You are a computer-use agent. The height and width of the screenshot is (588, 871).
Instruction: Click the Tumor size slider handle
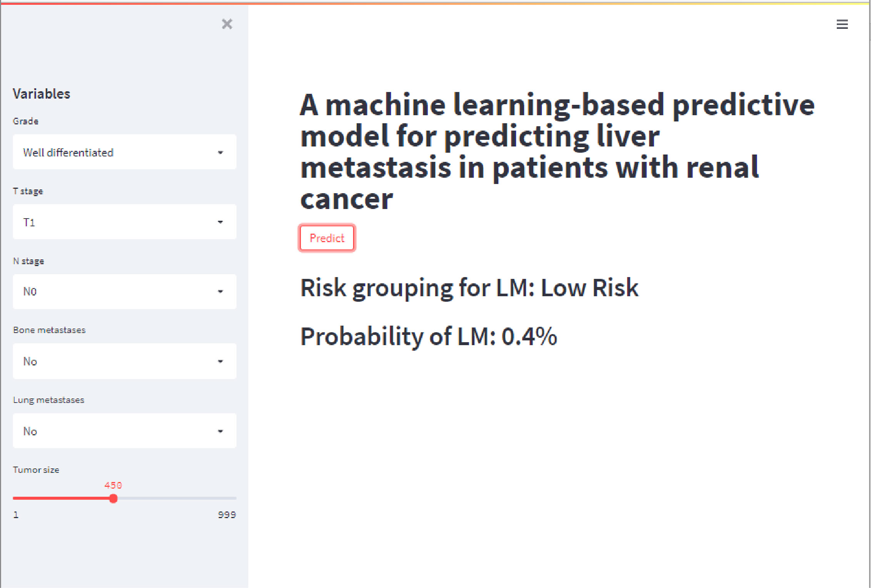click(x=113, y=499)
